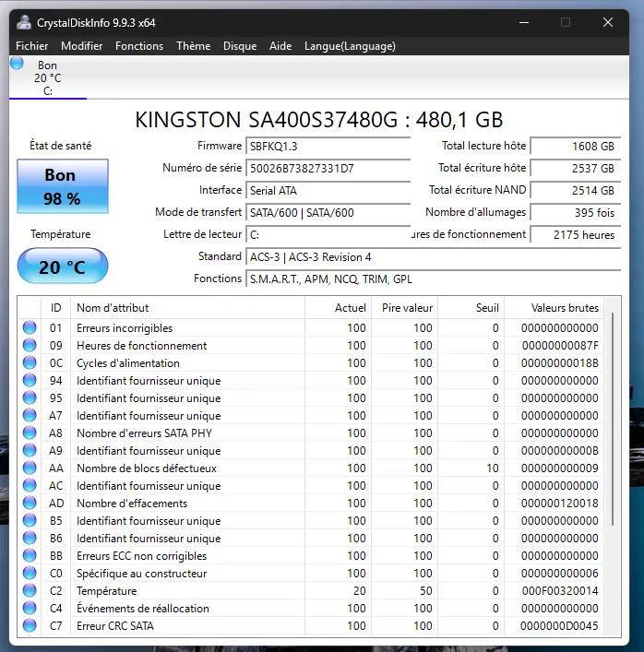Open the Fichier menu
Image resolution: width=644 pixels, height=652 pixels.
[31, 46]
